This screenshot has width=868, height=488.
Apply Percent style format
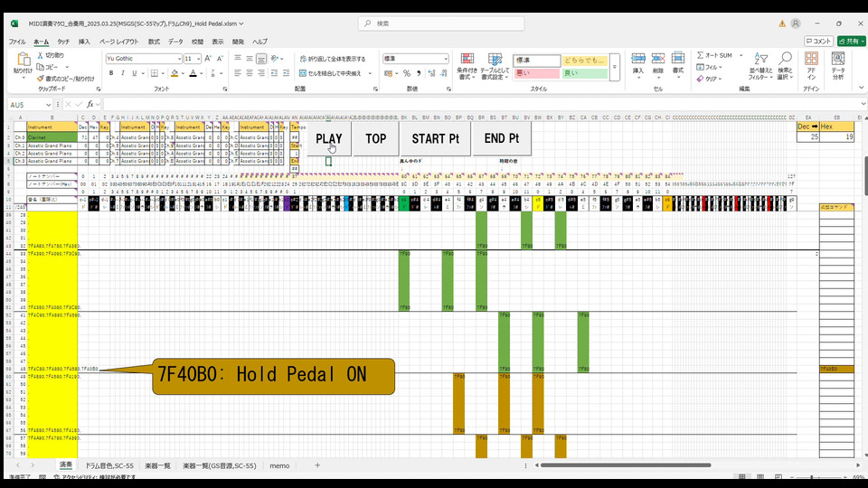click(407, 73)
